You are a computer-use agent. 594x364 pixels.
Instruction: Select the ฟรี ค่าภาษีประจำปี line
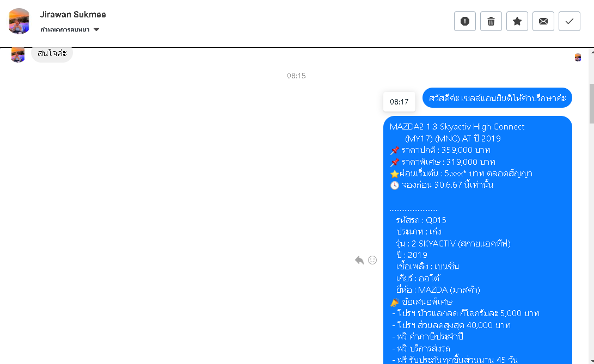(x=428, y=336)
